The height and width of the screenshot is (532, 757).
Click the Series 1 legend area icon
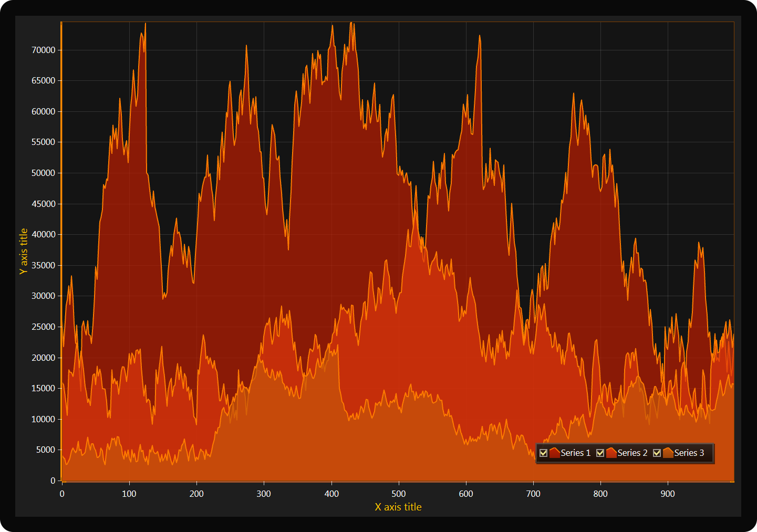pos(554,453)
